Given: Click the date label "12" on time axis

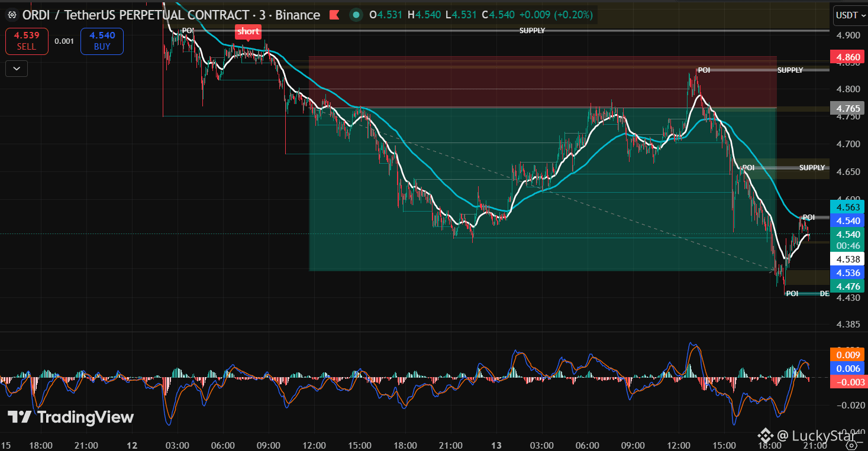Looking at the screenshot, I should tap(132, 445).
